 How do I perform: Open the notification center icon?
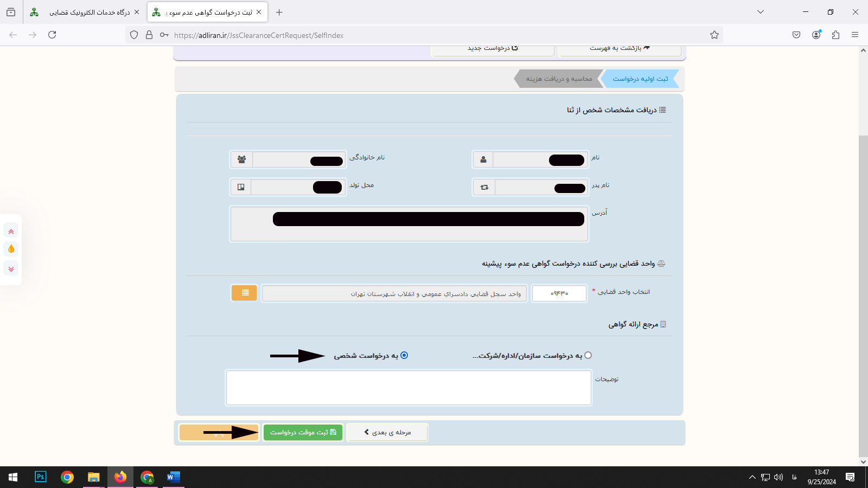coord(850,477)
